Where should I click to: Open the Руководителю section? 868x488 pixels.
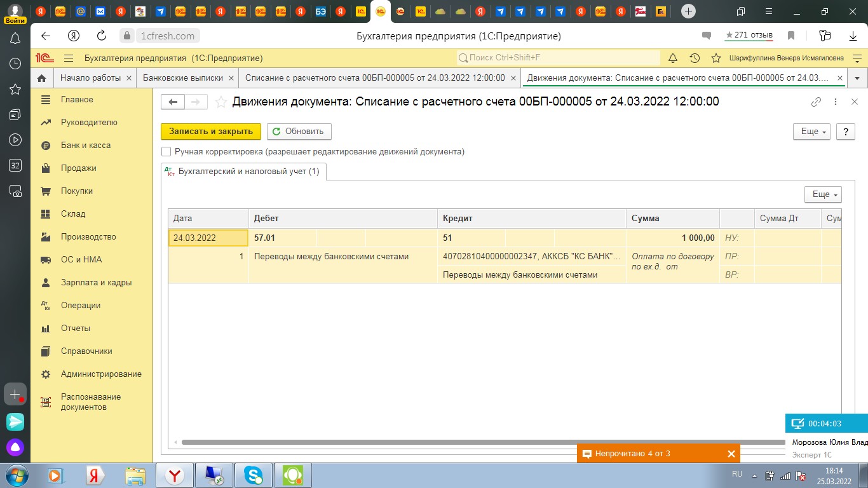(x=89, y=123)
